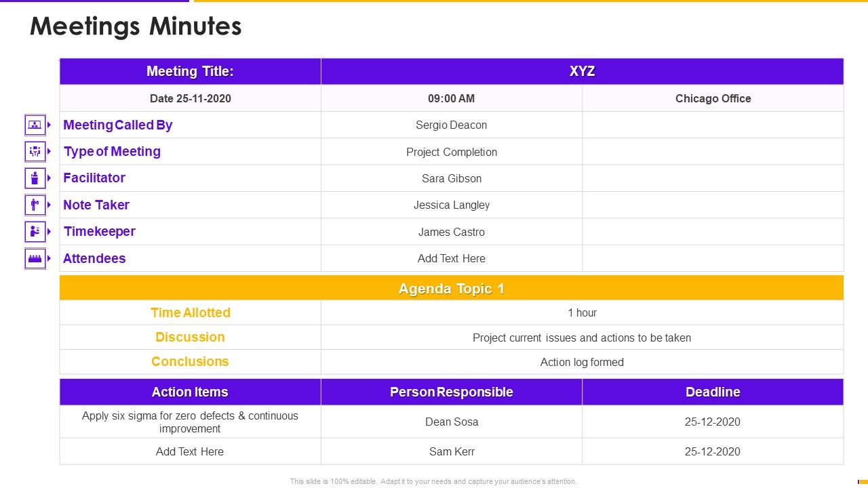Image resolution: width=868 pixels, height=488 pixels.
Task: Click the 25-12-2020 deadline for Sam Kerr
Action: click(713, 451)
